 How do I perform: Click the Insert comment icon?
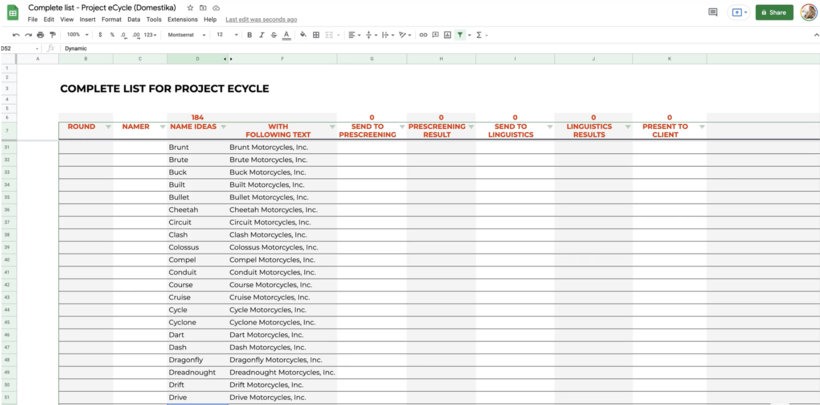coord(435,35)
